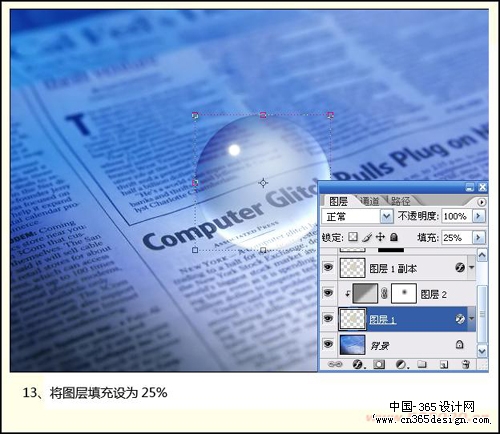Create new adjustment layer from the footer icon
500x434 pixels.
(x=401, y=364)
